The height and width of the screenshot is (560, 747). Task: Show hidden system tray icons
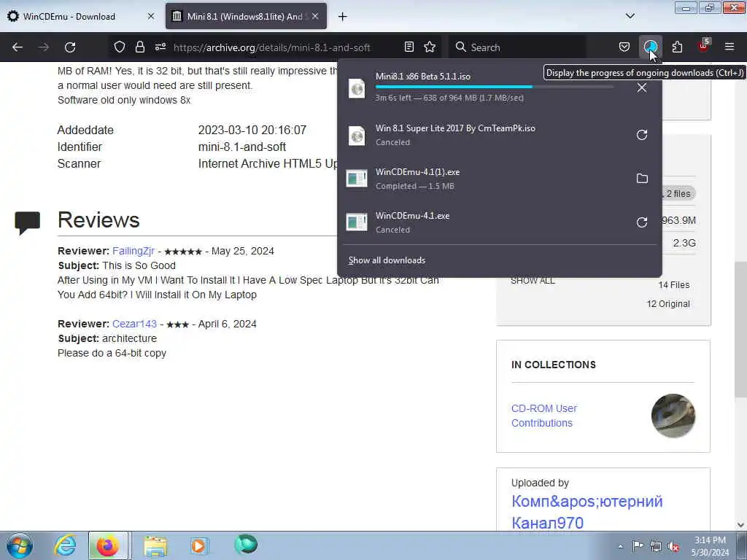tap(620, 547)
